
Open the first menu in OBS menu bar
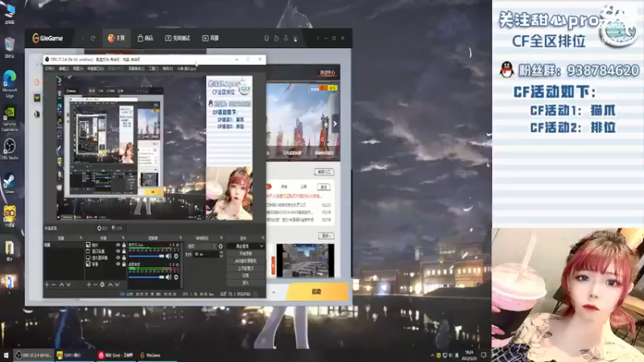[x=50, y=68]
